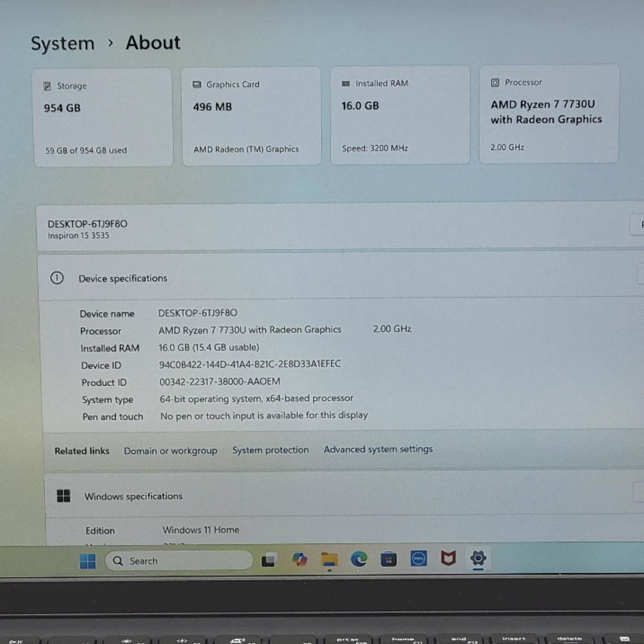The image size is (644, 644).
Task: Collapse the Device specifications section header
Action: click(341, 277)
